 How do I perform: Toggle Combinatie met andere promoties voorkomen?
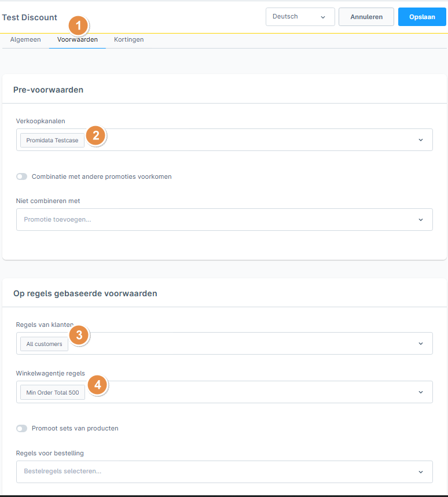pyautogui.click(x=22, y=176)
